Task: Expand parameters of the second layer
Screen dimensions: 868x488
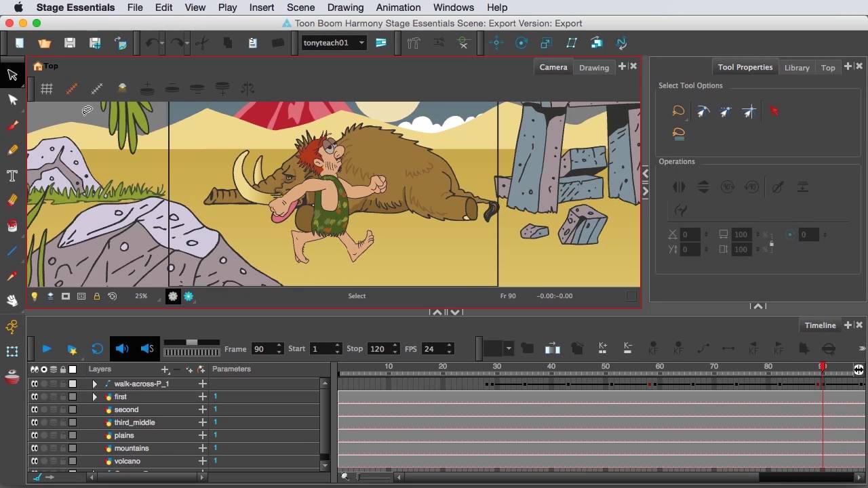Action: tap(202, 409)
